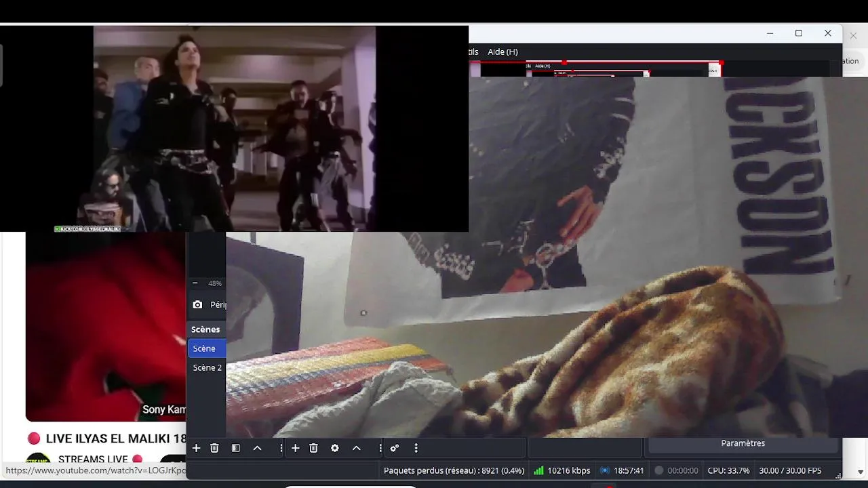Click the 00:00:00 recording timer
This screenshot has height=488, width=868.
click(683, 470)
